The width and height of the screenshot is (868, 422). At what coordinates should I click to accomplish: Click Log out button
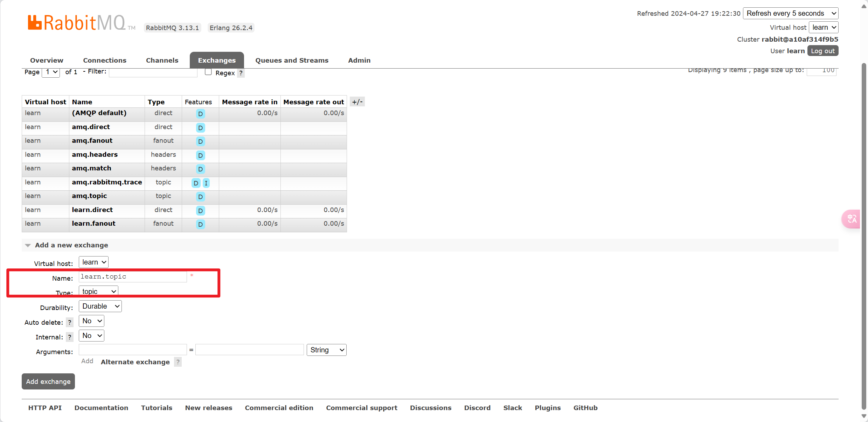(822, 51)
